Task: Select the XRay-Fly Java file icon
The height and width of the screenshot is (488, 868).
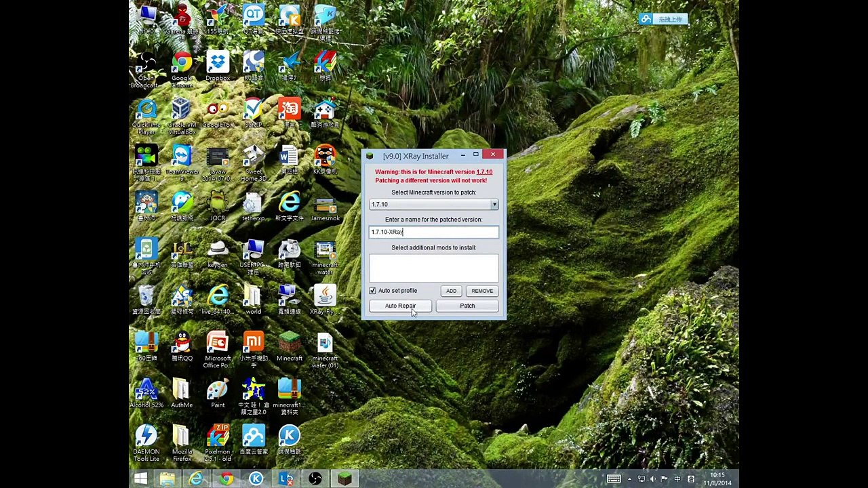Action: tap(325, 300)
